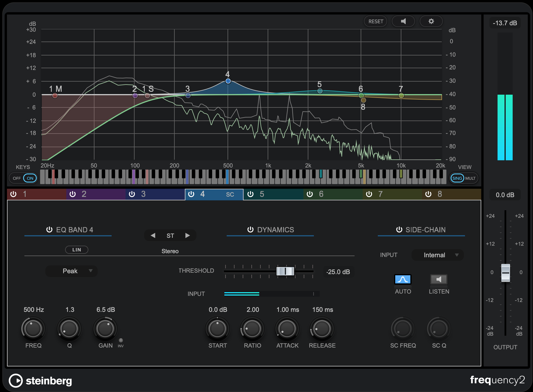The height and width of the screenshot is (392, 533).
Task: Toggle power icon of band 4
Action: (x=191, y=194)
